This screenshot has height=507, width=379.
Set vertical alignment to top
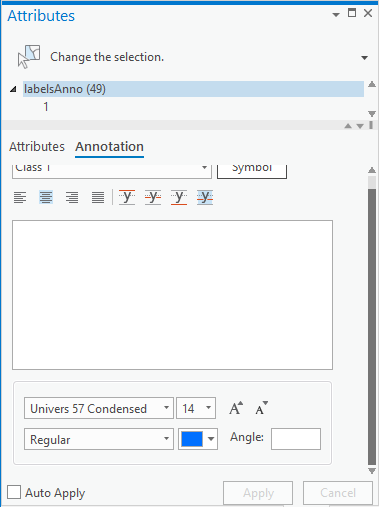(127, 197)
